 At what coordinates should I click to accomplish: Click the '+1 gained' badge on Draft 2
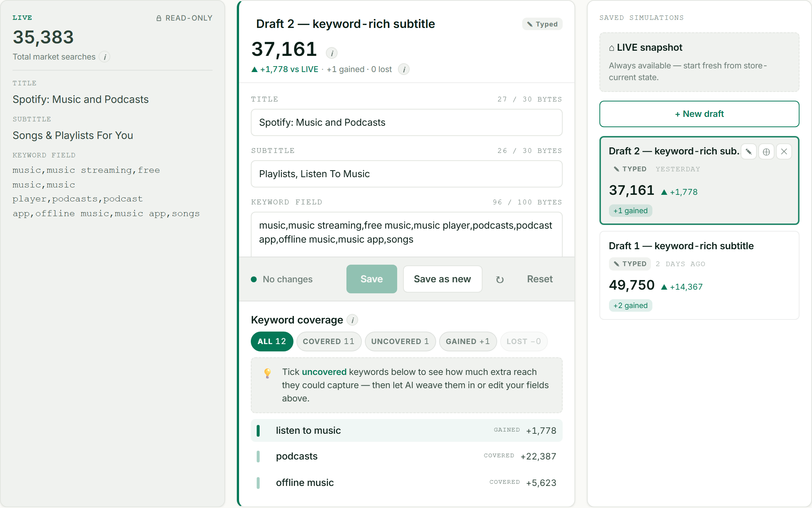630,211
